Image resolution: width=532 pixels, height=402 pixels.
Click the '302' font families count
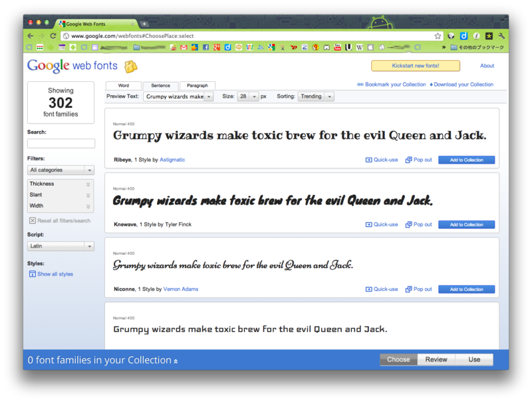61,103
